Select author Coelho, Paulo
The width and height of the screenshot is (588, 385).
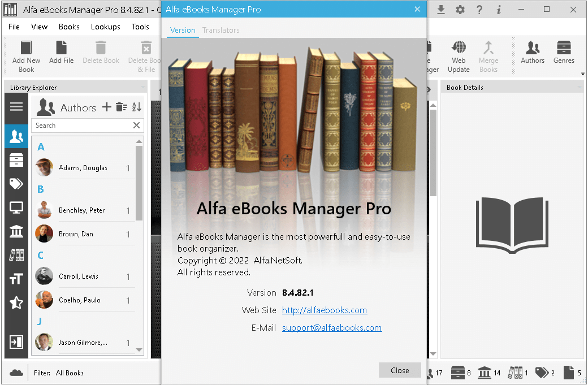(85, 300)
